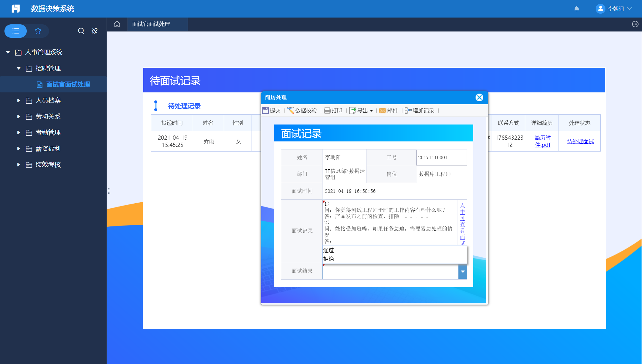Click 增加记录 to add a new record
The image size is (642, 364).
point(420,110)
